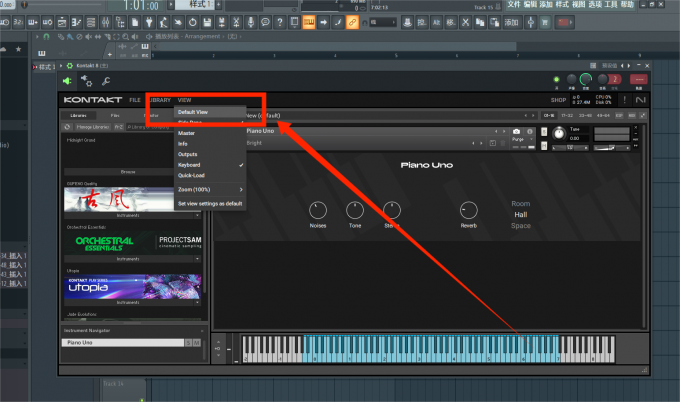Screen dimensions: 680x402
Task: Click the playlist mute tool icon
Action: [88, 37]
